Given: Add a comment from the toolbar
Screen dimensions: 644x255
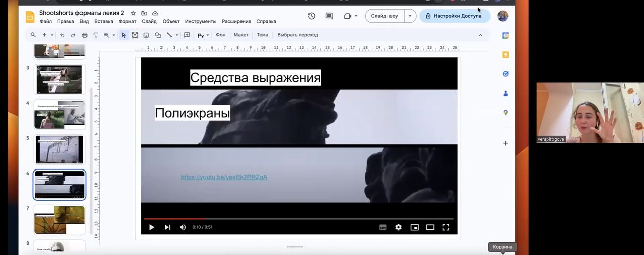Looking at the screenshot, I should click(187, 35).
